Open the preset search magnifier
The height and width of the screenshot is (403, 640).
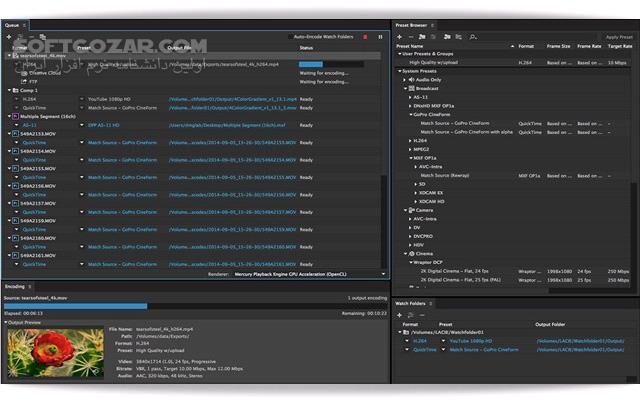coord(473,37)
